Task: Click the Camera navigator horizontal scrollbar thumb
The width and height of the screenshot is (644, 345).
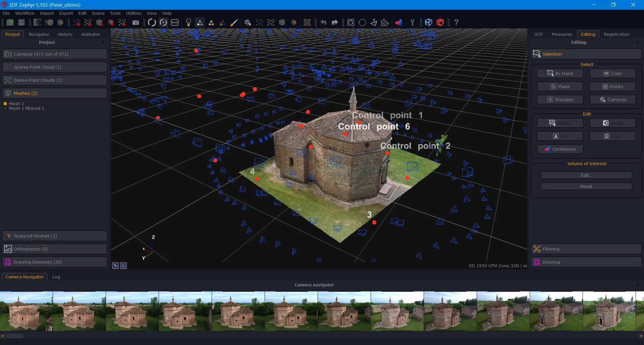Action: pos(15,336)
